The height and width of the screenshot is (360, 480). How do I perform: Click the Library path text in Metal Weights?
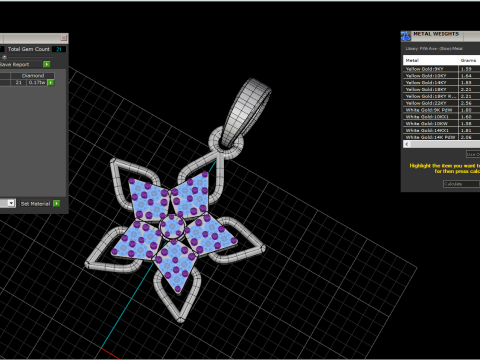click(x=434, y=49)
